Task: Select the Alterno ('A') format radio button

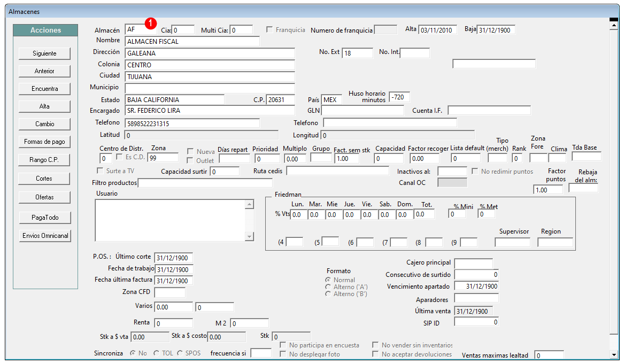Action: [x=328, y=287]
